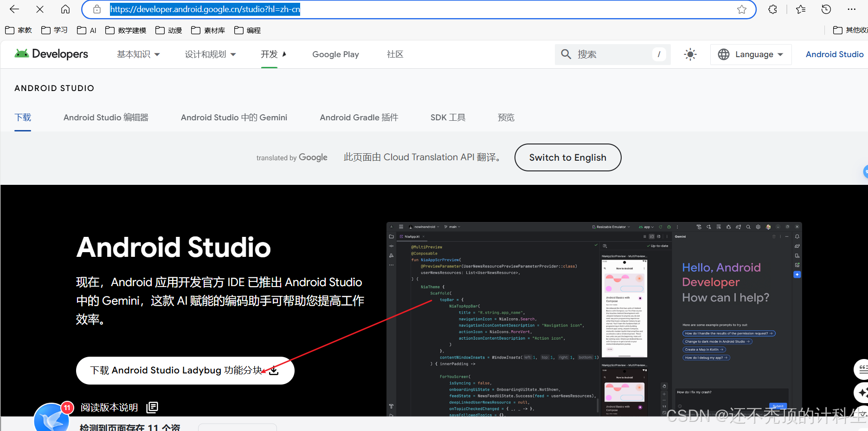Click the sparkle AI floating side button
This screenshot has height=431, width=868.
point(862,392)
